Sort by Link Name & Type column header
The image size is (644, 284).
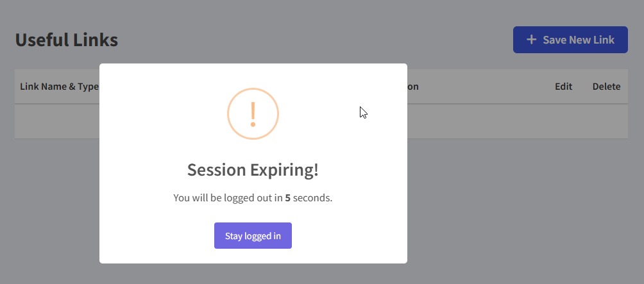[x=59, y=87]
